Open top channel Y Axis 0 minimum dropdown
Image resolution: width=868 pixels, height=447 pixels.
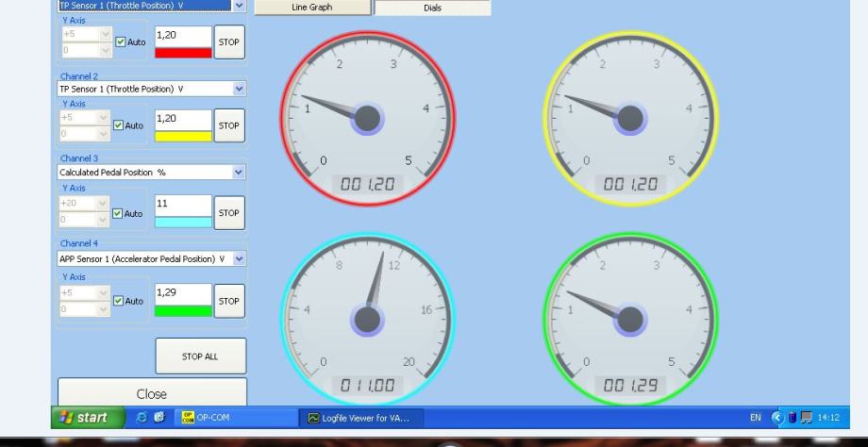(x=106, y=50)
